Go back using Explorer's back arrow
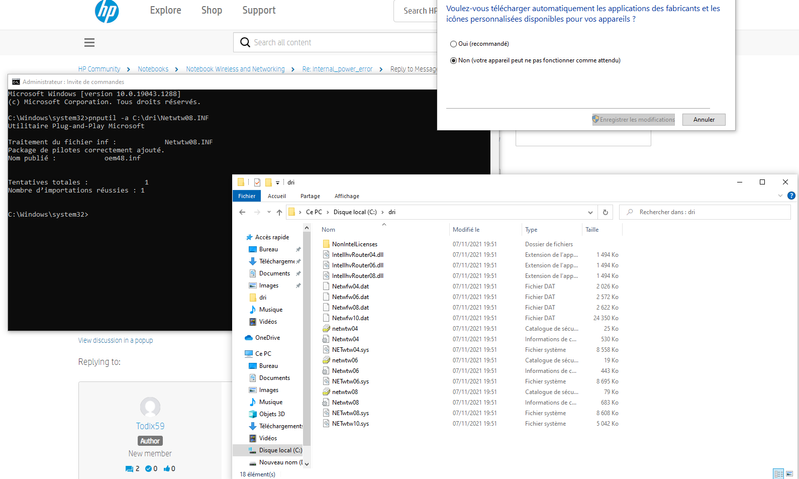The image size is (799, 479). pyautogui.click(x=244, y=213)
